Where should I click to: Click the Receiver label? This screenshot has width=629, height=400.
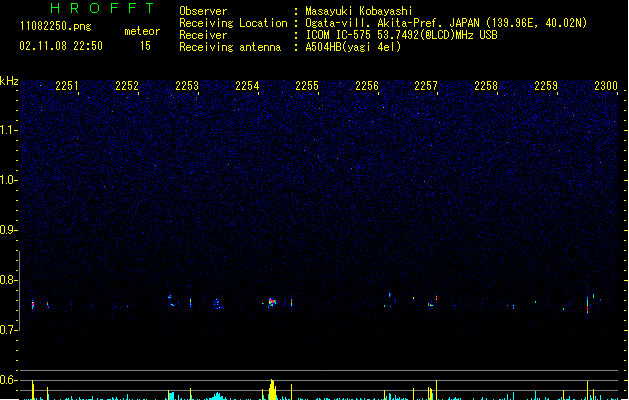(203, 35)
